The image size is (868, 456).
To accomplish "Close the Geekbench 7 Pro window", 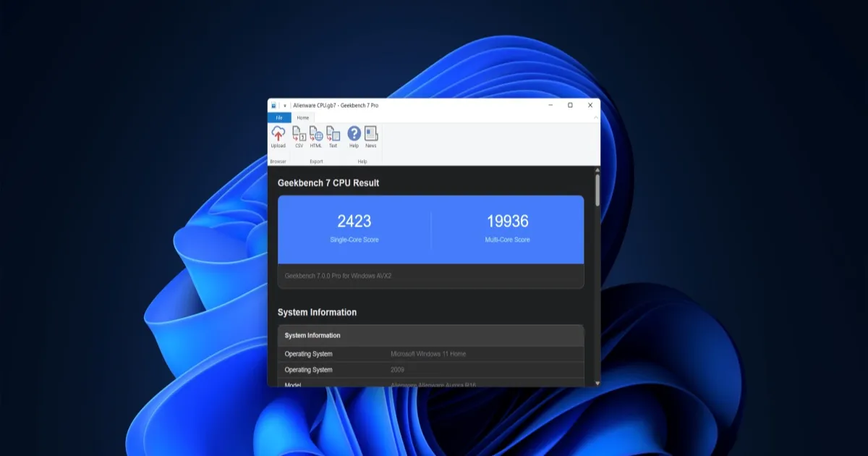I will point(590,105).
